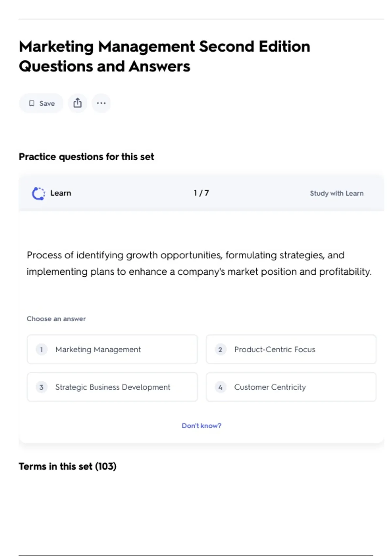
Task: Click the share icon button
Action: tap(77, 103)
